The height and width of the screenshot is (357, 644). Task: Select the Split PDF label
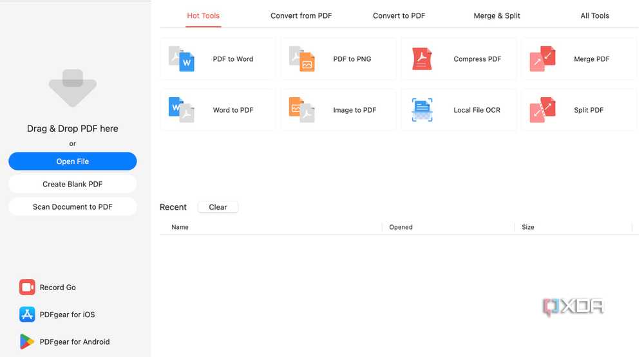(x=589, y=110)
